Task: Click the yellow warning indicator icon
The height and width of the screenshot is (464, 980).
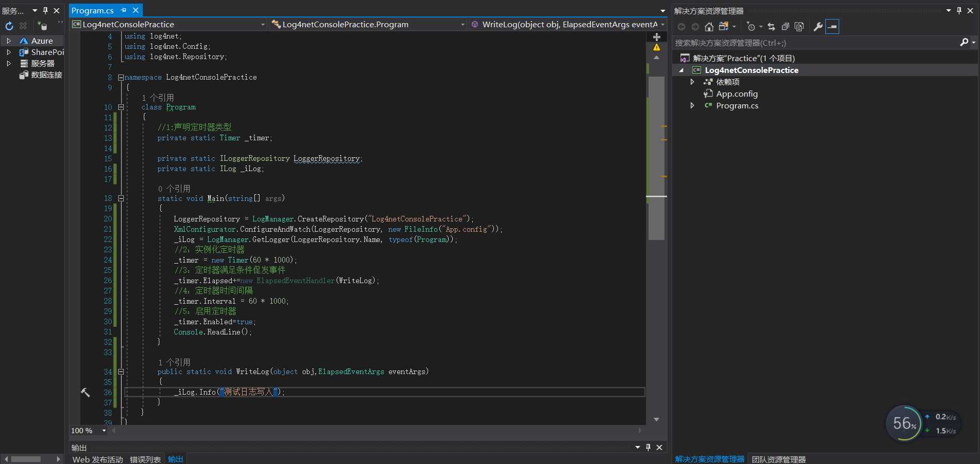Action: [656, 47]
